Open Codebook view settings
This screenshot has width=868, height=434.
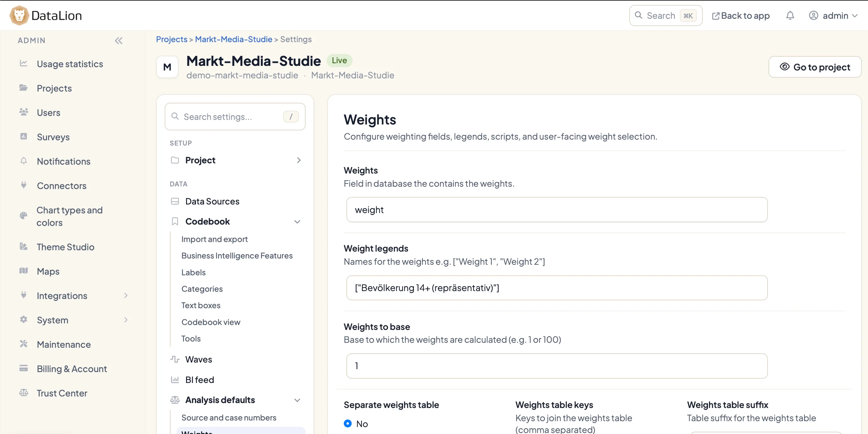211,322
